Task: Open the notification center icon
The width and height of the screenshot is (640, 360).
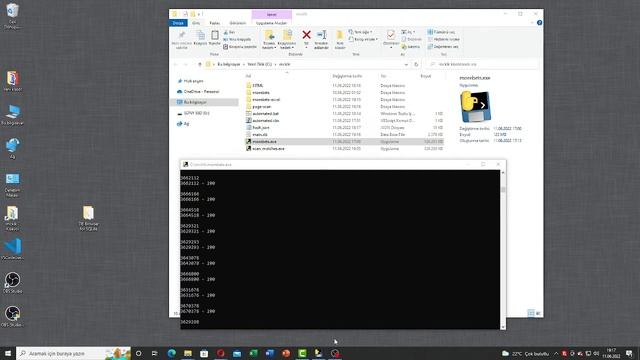Action: tap(629, 353)
